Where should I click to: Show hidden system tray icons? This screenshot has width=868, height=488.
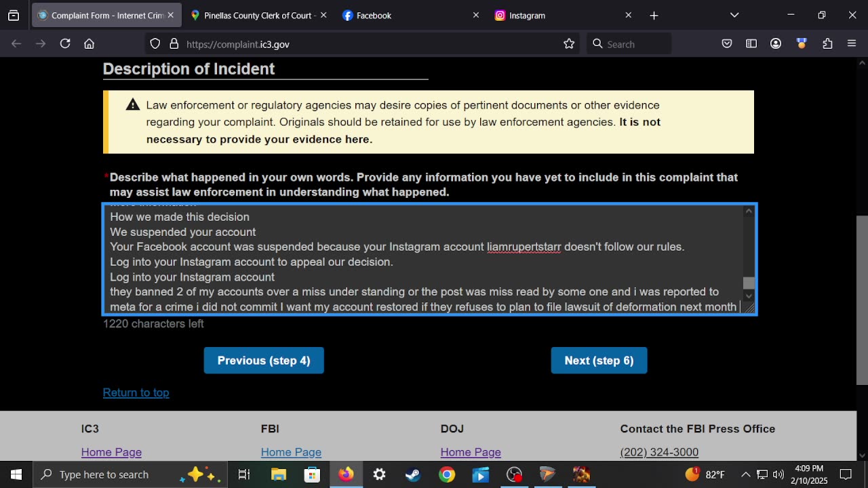tap(745, 474)
